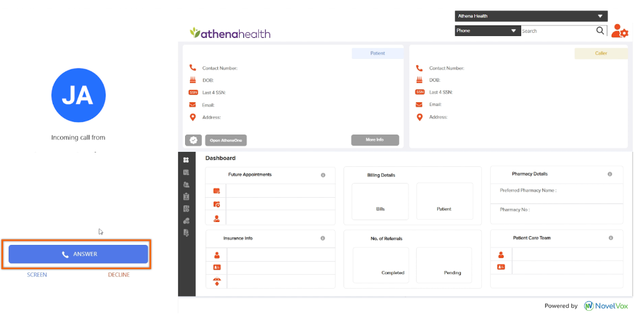This screenshot has height=315, width=644.
Task: Select the Patient tab label
Action: 378,53
